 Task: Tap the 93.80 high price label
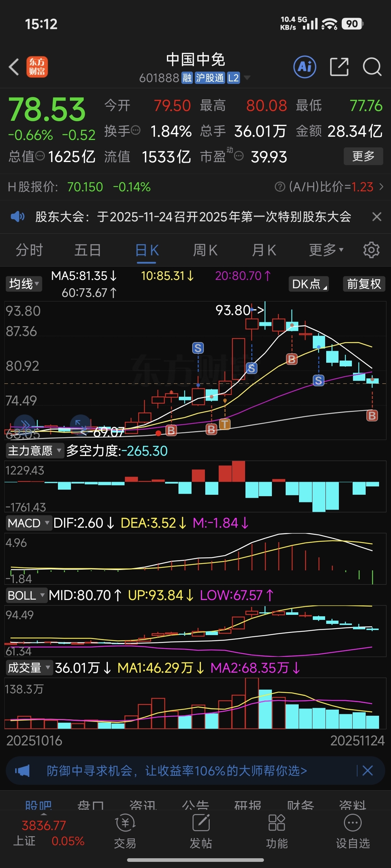click(x=233, y=310)
